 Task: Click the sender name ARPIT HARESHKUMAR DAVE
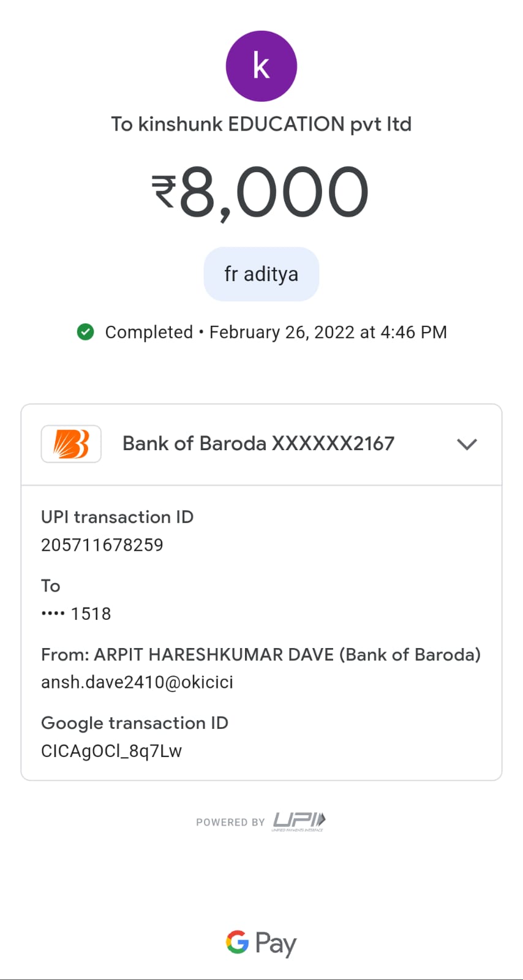[214, 655]
